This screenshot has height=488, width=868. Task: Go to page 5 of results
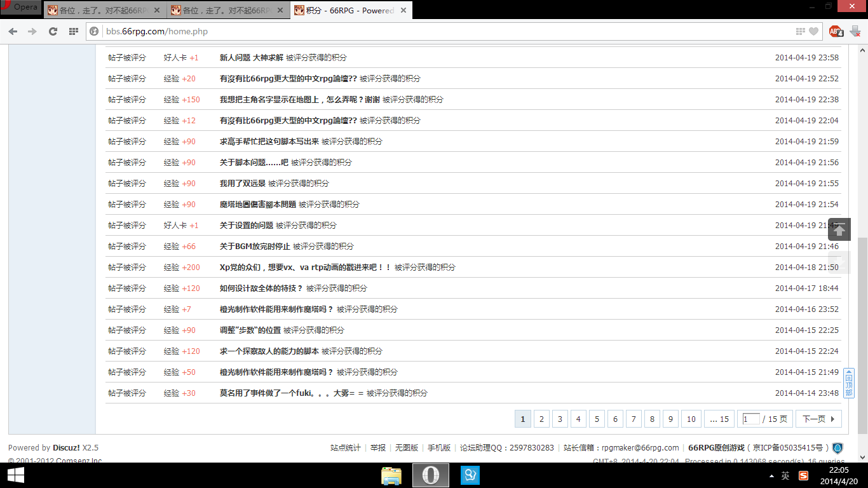click(x=597, y=419)
